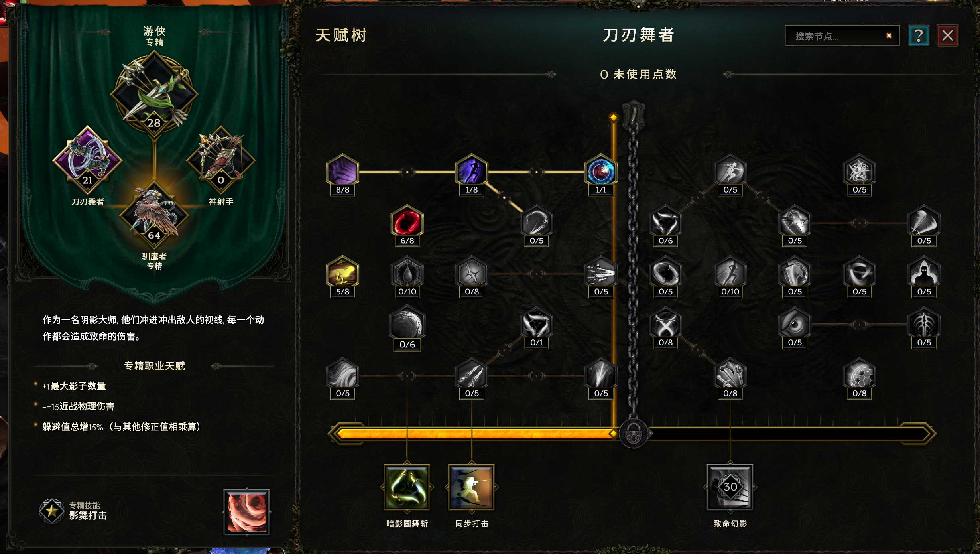
Task: Select the 0/1 talent node
Action: 536,324
